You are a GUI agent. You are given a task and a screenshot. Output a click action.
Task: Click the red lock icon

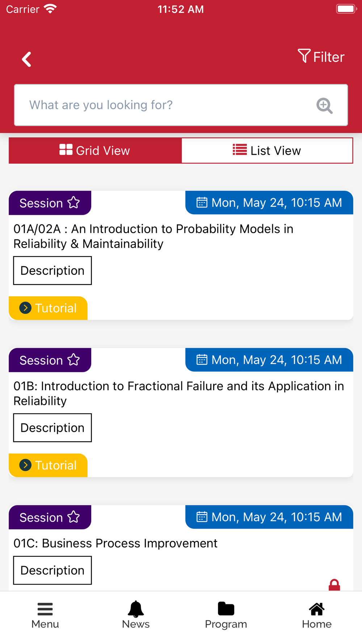(x=334, y=585)
